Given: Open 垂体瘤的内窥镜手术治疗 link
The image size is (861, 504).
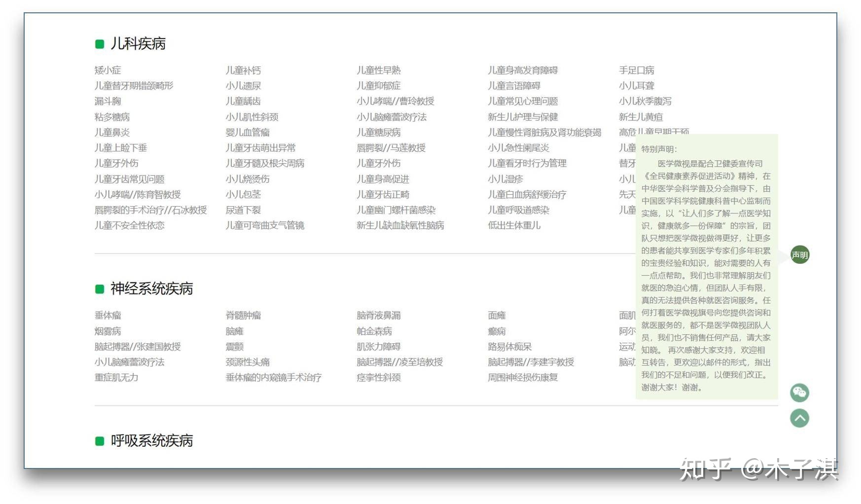Looking at the screenshot, I should pos(274,377).
